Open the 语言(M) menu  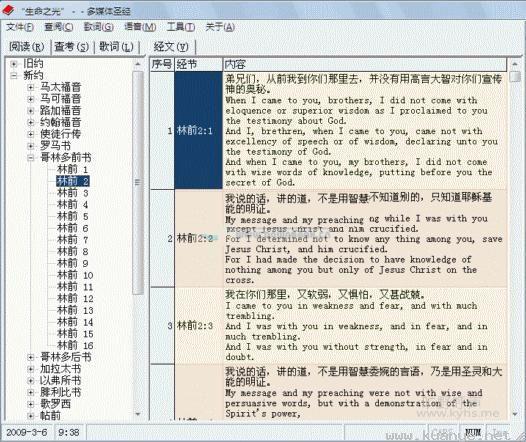click(x=140, y=27)
